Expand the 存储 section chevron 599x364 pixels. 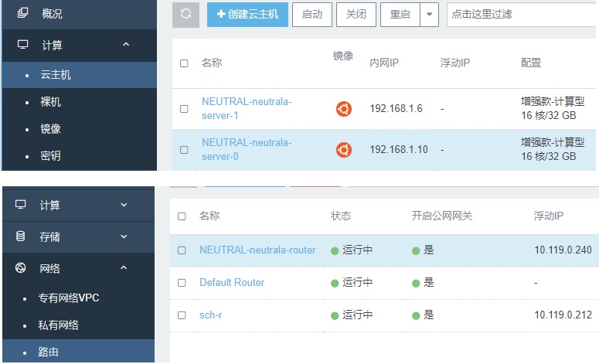click(124, 236)
